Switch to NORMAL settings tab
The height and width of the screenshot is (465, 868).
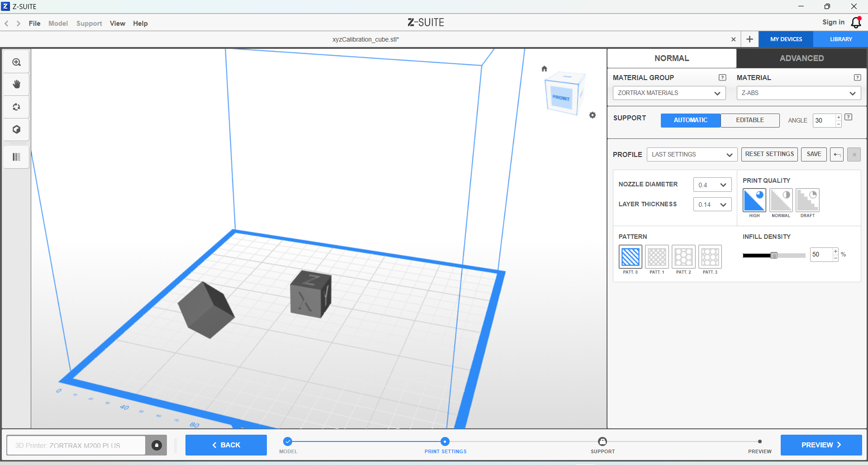[672, 58]
